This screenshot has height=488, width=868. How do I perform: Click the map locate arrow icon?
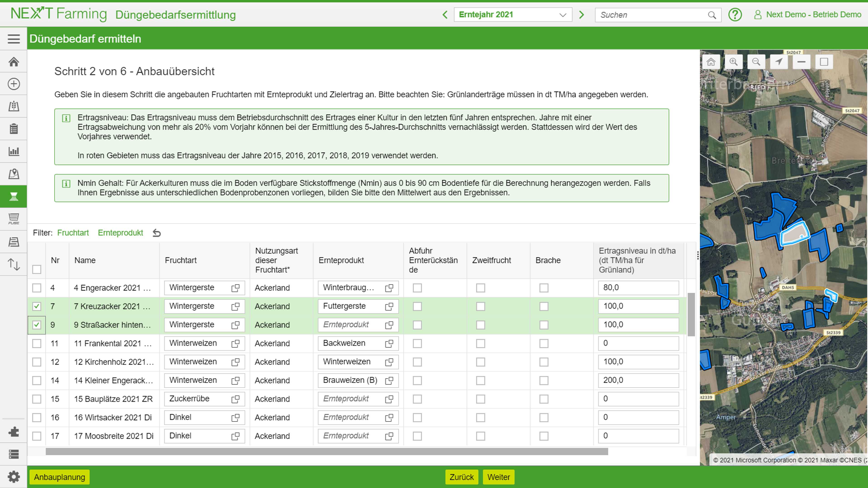click(779, 62)
